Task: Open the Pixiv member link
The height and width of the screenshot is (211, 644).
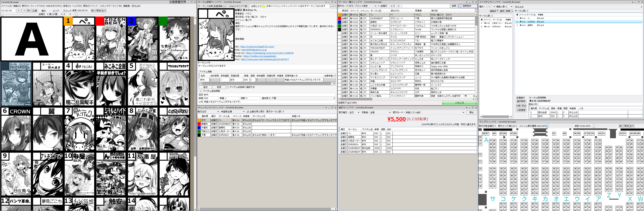Action: click(265, 59)
